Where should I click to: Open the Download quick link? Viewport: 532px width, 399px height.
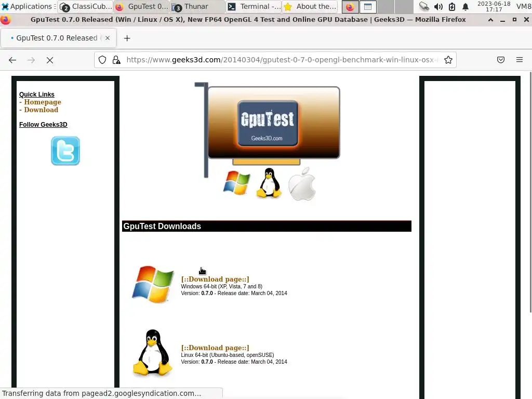coord(41,110)
